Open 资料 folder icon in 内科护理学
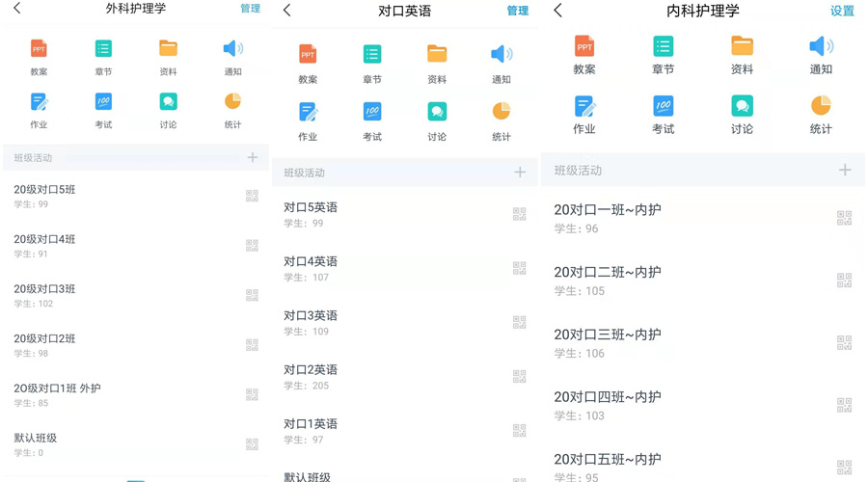868x482 pixels. pyautogui.click(x=742, y=46)
